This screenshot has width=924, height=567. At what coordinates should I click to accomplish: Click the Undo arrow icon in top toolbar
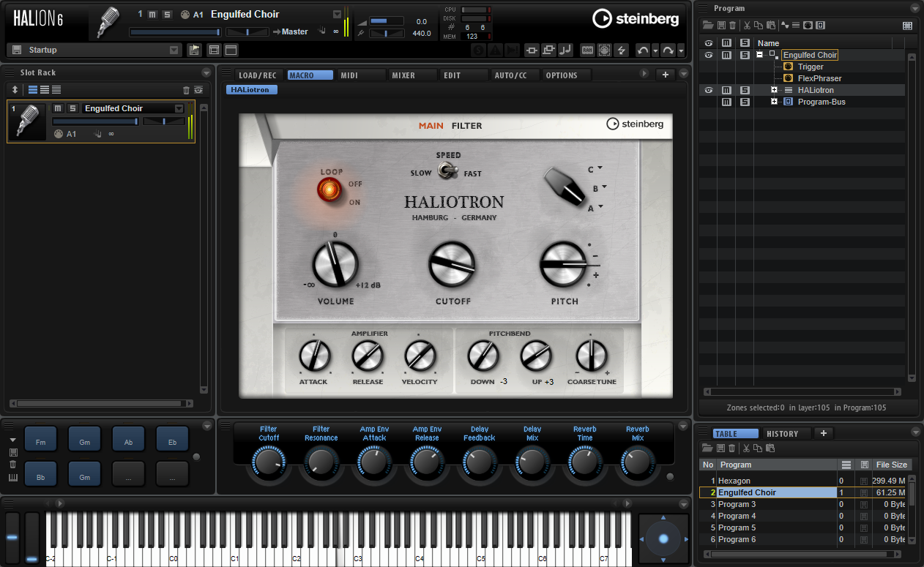click(643, 50)
